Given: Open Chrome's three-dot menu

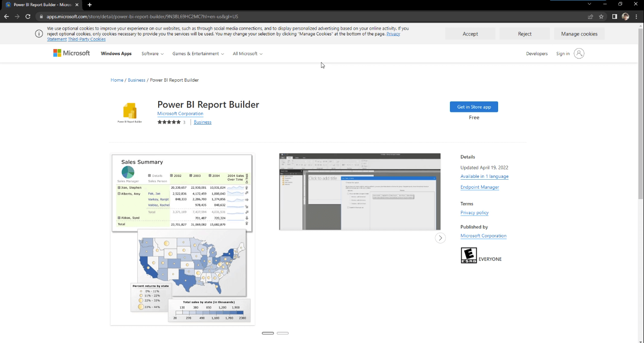Looking at the screenshot, I should [636, 17].
